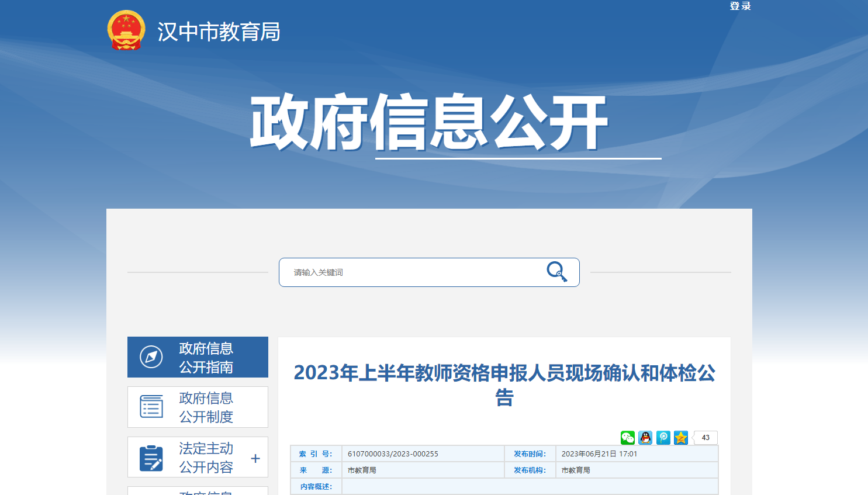Share to Qzone with the star icon
The width and height of the screenshot is (868, 495).
pos(681,438)
